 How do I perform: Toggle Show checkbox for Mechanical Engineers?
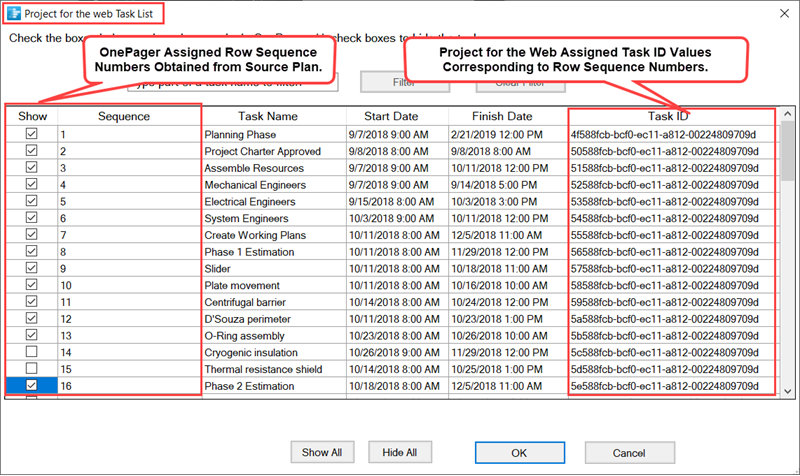[x=32, y=184]
